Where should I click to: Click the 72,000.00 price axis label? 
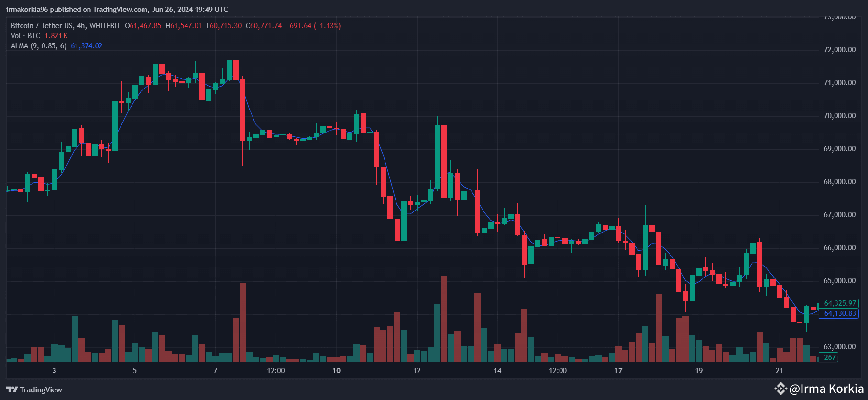(839, 50)
